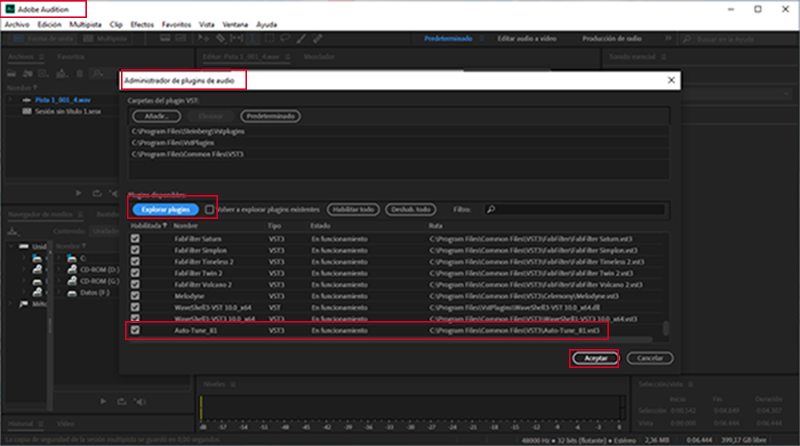Switch to Mezclador tab
The width and height of the screenshot is (800, 446).
pos(319,57)
